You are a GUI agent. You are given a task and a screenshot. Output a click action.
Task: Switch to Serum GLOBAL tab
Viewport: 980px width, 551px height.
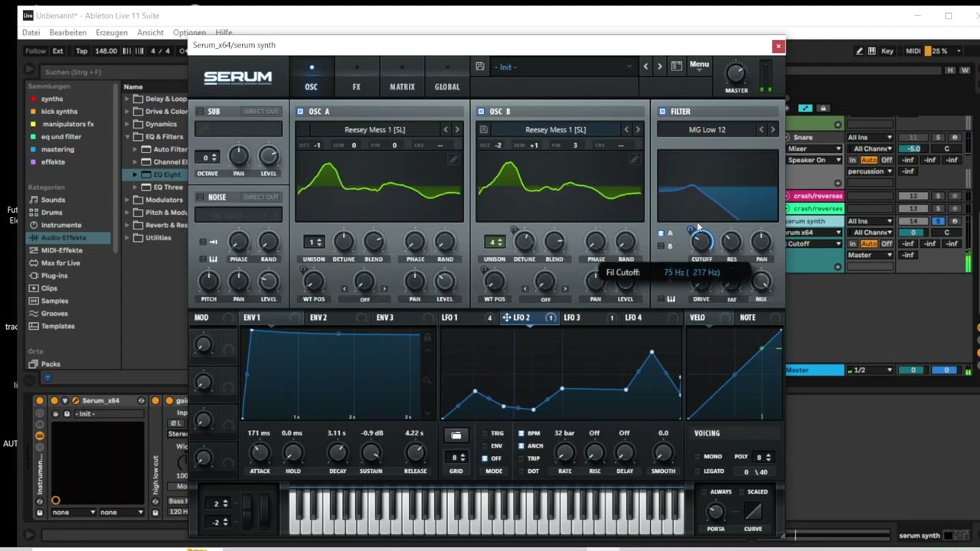point(447,86)
